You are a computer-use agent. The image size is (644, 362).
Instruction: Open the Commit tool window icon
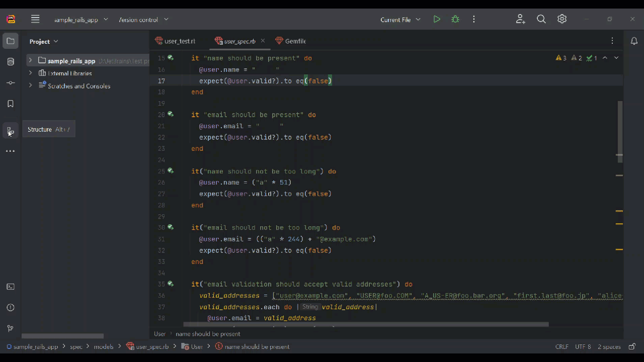pos(11,83)
